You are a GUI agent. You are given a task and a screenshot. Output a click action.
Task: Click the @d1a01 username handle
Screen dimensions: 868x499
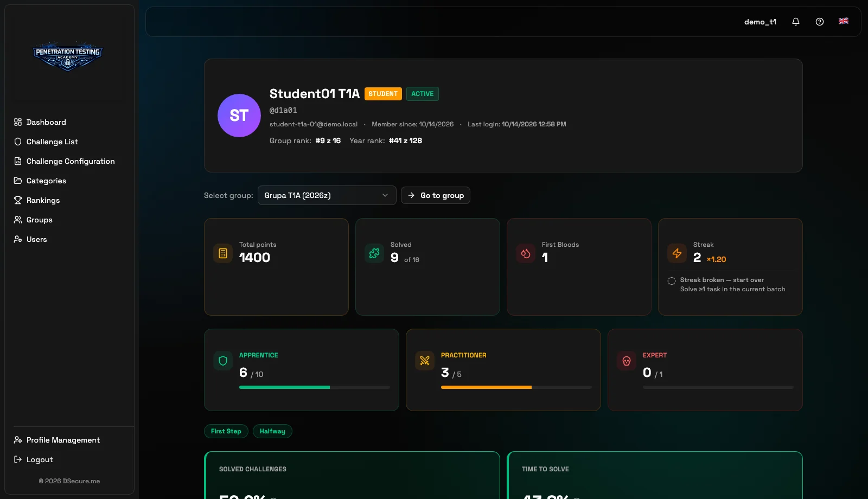point(283,110)
